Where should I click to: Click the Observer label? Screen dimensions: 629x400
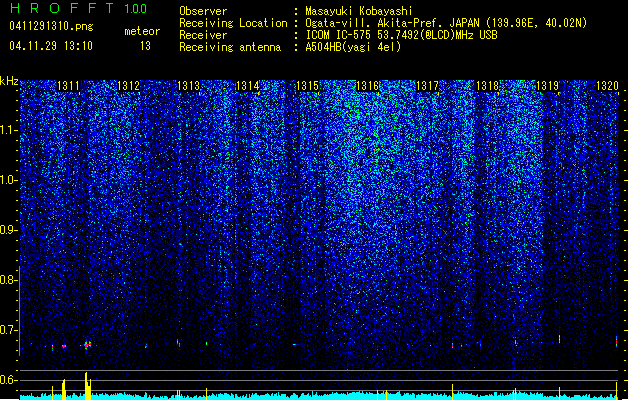click(x=203, y=11)
